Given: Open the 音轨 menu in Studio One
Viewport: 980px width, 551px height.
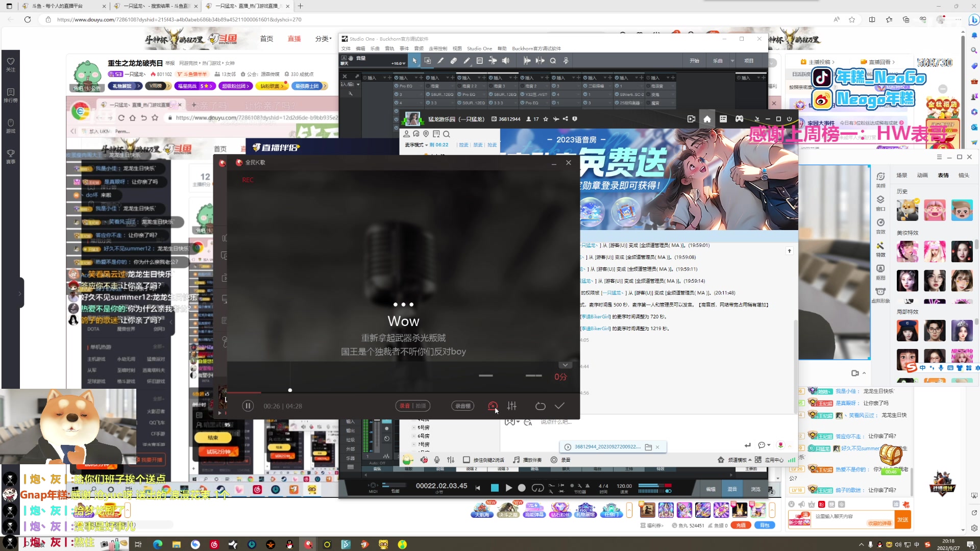Looking at the screenshot, I should click(x=389, y=48).
